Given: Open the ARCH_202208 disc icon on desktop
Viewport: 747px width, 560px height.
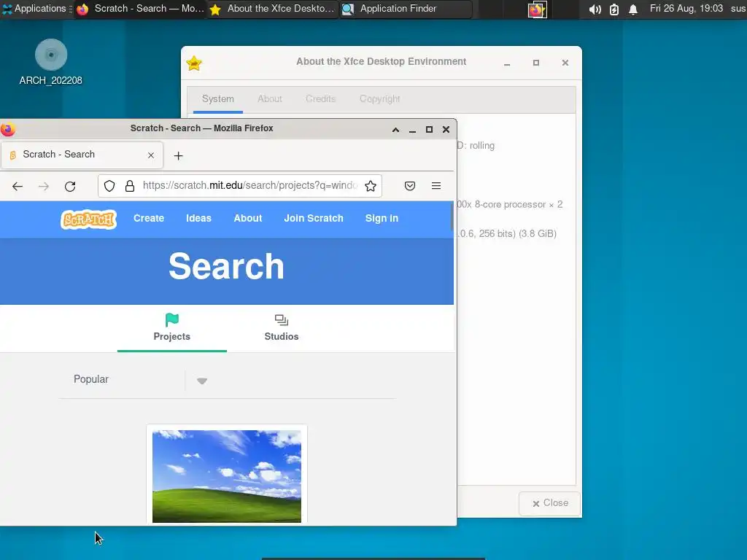Looking at the screenshot, I should [x=51, y=62].
